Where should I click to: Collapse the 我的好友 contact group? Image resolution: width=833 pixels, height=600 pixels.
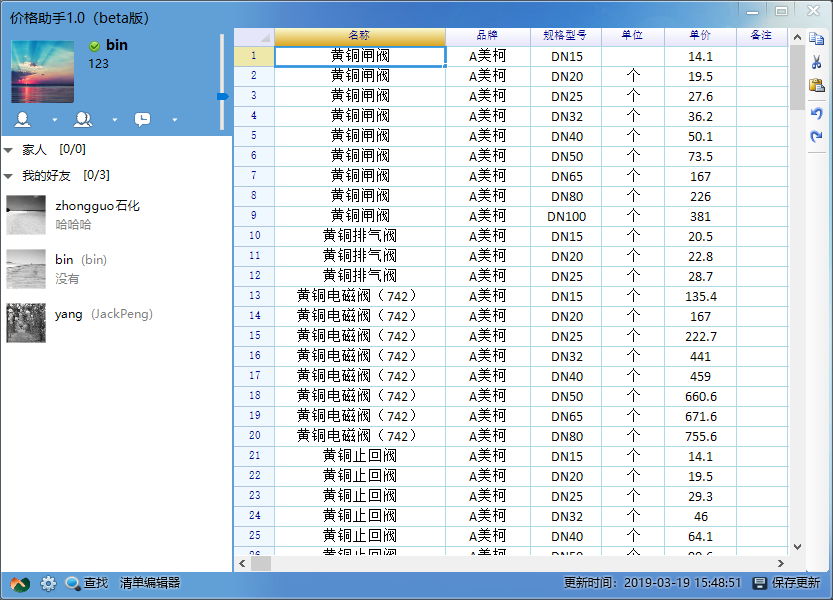(9, 176)
